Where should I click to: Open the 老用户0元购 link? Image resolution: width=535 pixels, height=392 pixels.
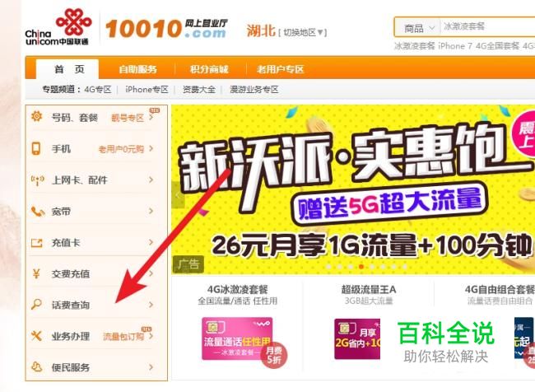(121, 149)
